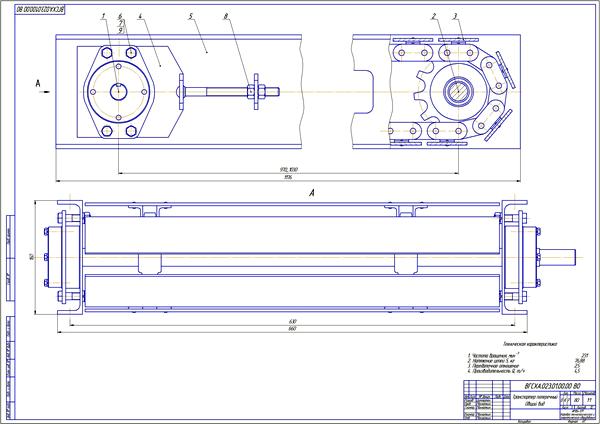Click the callout number 8 label
The width and height of the screenshot is (600, 424).
[x=226, y=16]
